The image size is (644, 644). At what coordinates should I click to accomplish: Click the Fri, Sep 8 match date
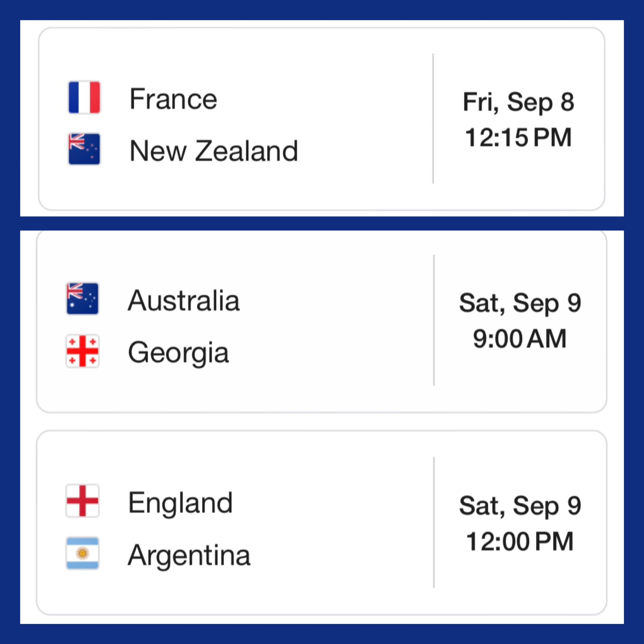point(519,103)
